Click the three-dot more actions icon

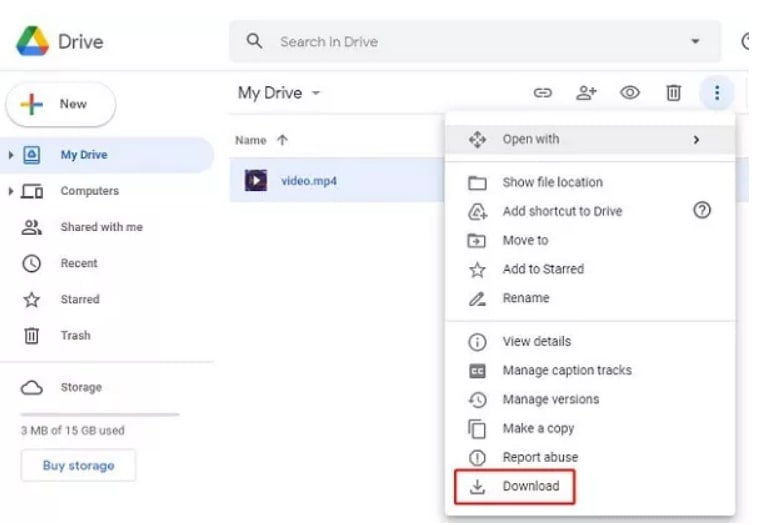tap(717, 93)
